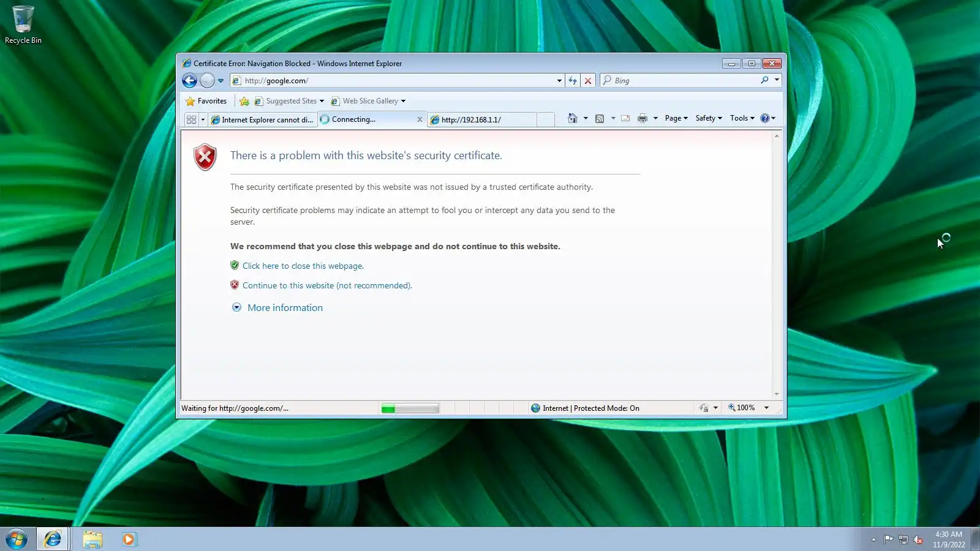Click the status bar privacy/security icon

[x=704, y=408]
